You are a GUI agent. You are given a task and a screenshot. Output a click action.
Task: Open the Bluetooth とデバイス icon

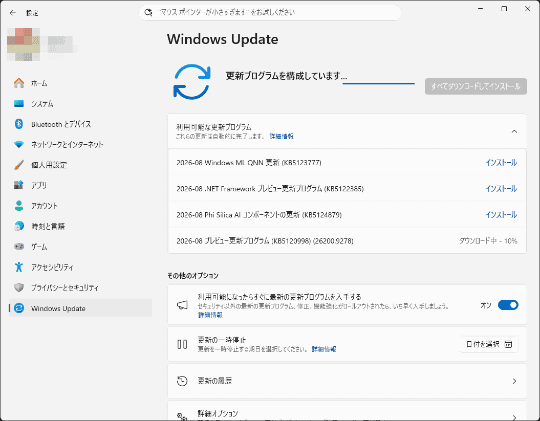tap(19, 124)
